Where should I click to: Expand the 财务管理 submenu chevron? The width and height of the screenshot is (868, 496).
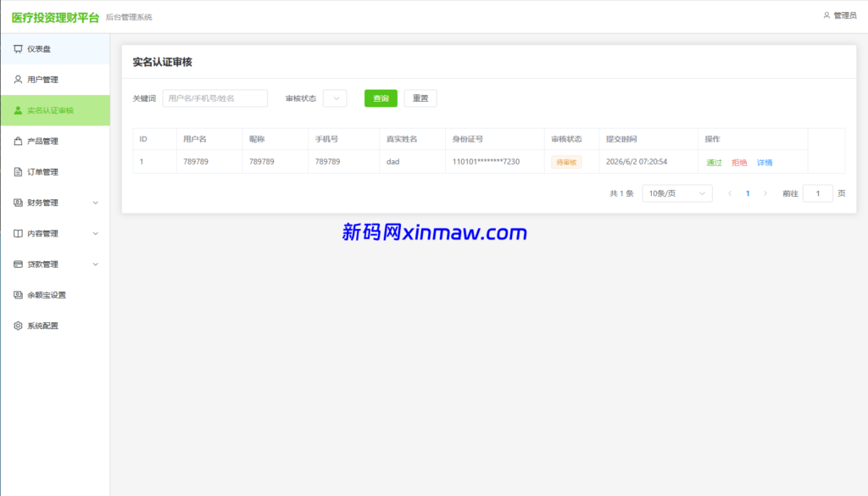(x=95, y=203)
